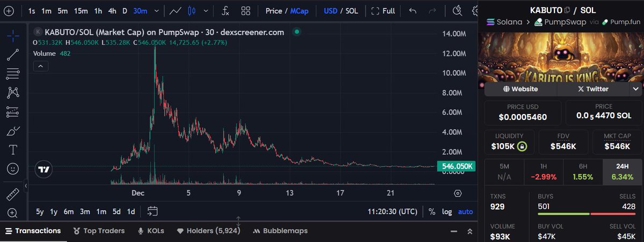Viewport: 644px width, 242px height.
Task: Switch to candlestick chart style icon
Action: tap(193, 11)
